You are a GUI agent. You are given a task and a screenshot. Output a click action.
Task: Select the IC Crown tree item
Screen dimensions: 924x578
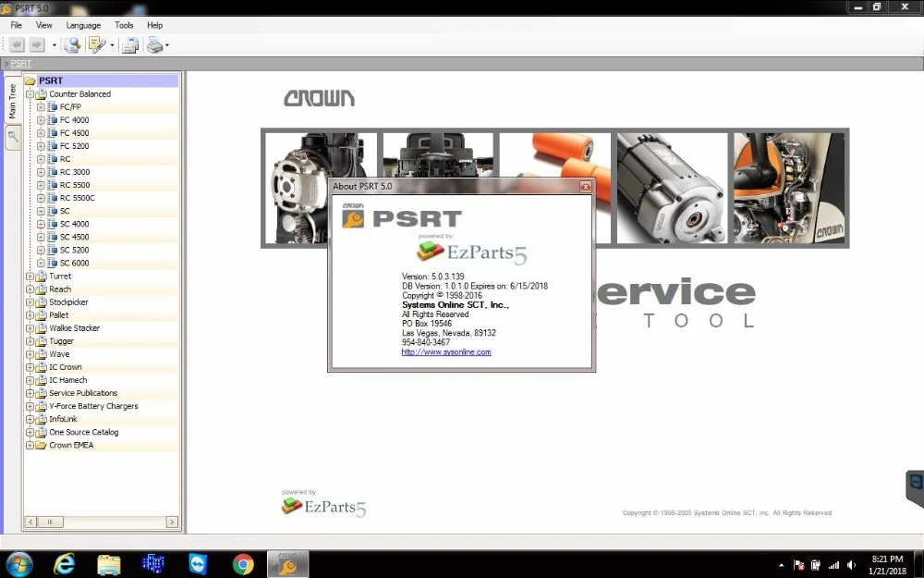(x=66, y=367)
